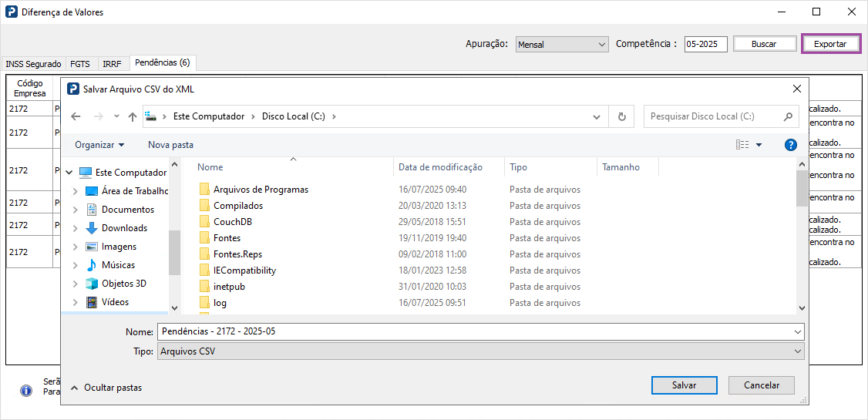Click the Vídeos film icon in tree

tap(91, 302)
